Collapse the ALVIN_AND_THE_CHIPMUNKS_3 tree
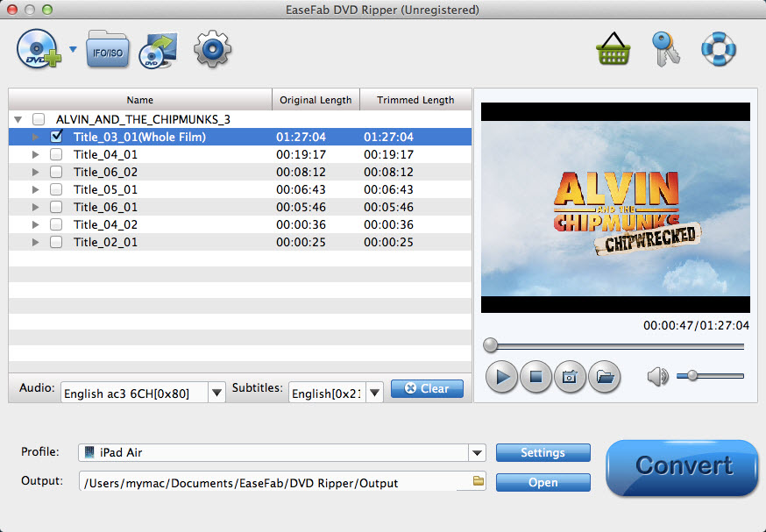This screenshot has width=766, height=532. 18,120
